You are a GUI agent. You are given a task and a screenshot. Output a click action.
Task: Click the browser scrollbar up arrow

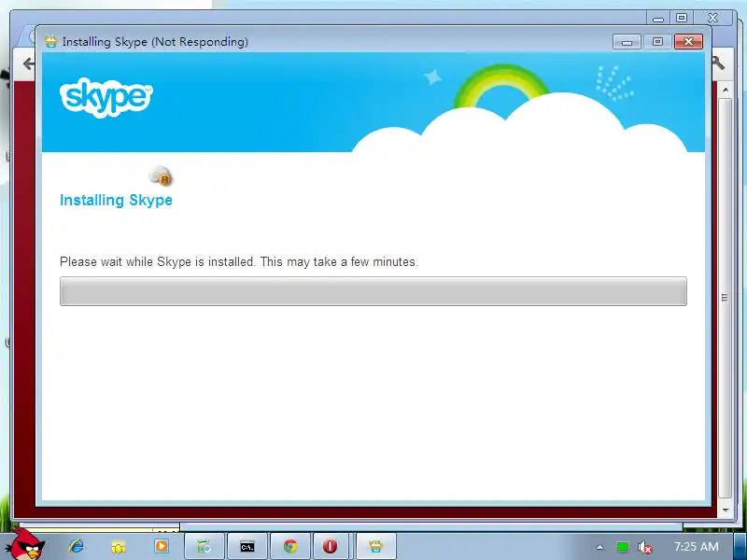(x=726, y=90)
